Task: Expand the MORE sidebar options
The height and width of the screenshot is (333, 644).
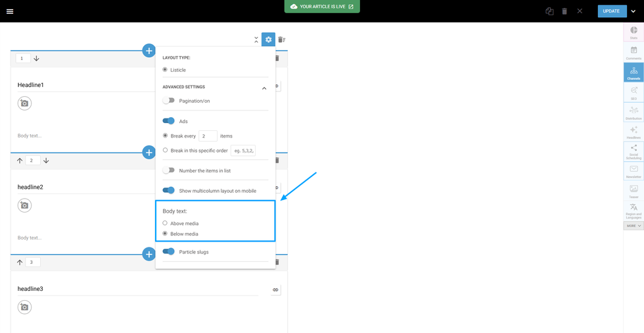Action: click(633, 226)
